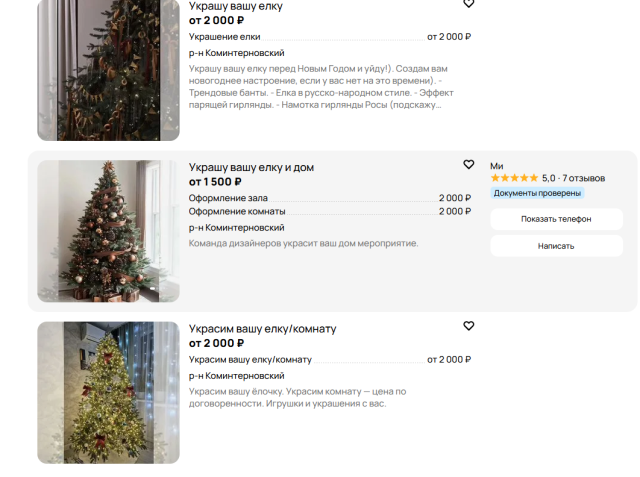
Task: Click heart icon on "Украсим вашу елку/комнату" listing
Action: 469,326
